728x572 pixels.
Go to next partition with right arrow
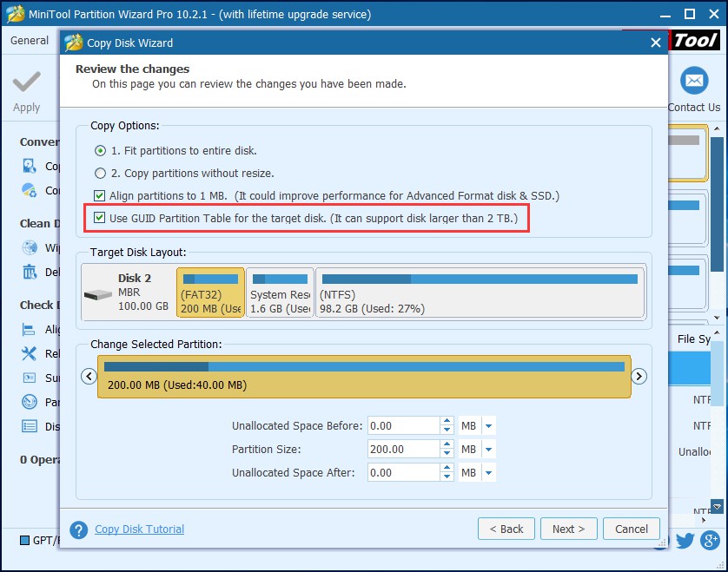(x=639, y=376)
